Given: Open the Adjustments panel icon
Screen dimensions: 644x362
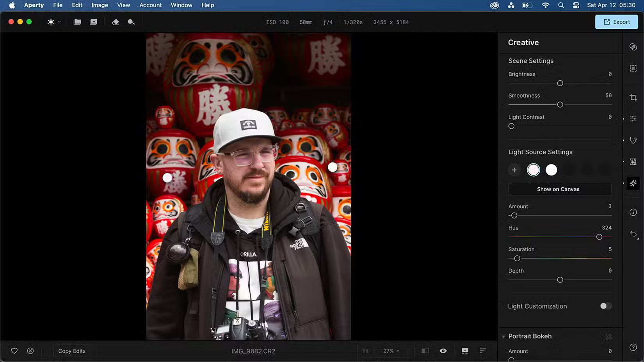Looking at the screenshot, I should (x=633, y=119).
